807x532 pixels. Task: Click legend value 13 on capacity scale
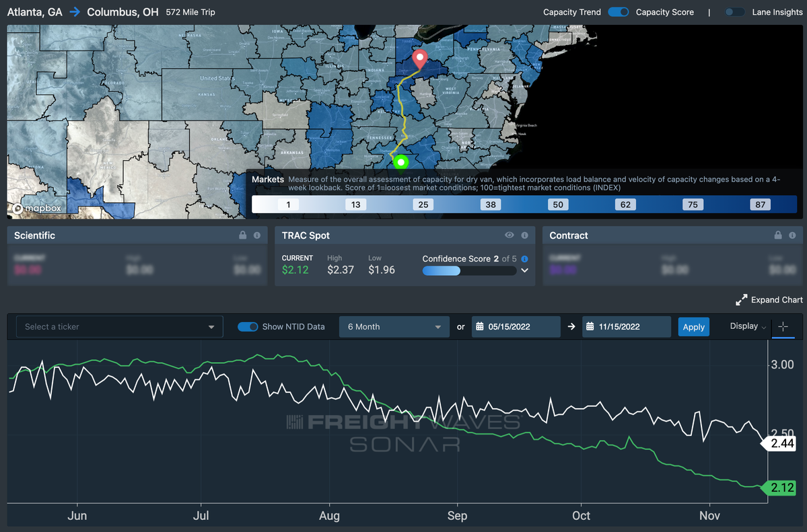[x=355, y=204]
